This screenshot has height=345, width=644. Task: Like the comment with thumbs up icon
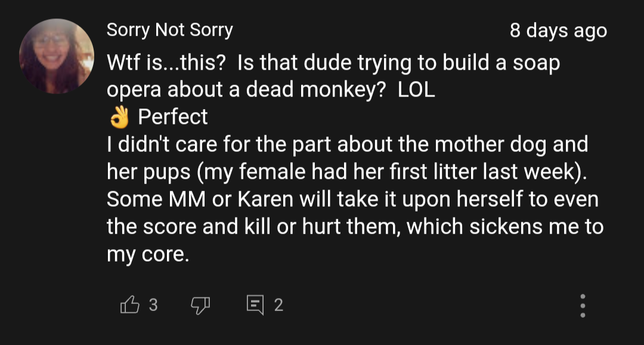coord(129,306)
